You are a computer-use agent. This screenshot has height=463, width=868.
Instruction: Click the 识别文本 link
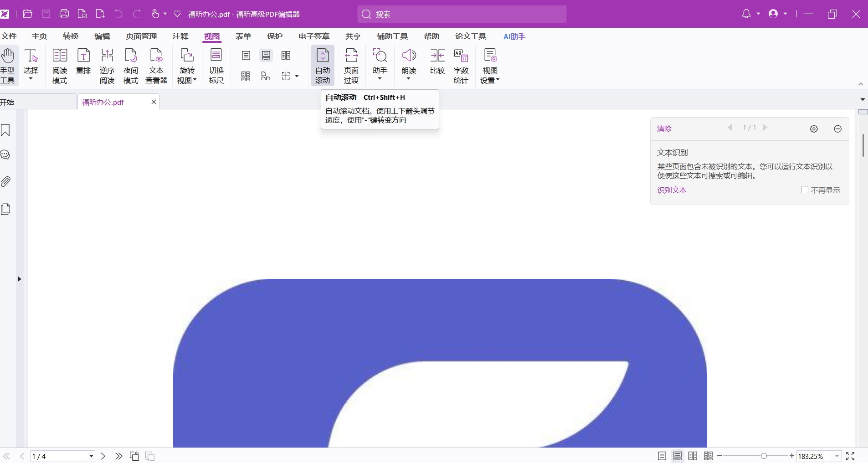coord(672,190)
